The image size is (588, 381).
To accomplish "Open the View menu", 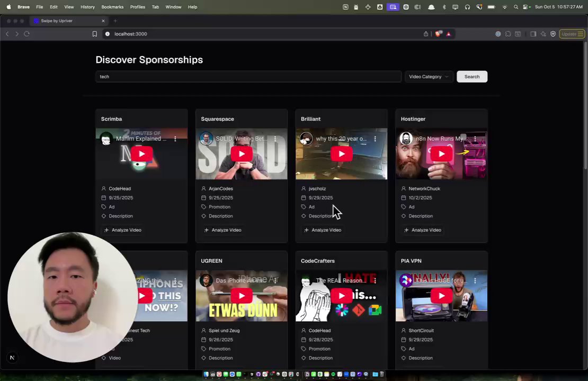I will coord(69,7).
